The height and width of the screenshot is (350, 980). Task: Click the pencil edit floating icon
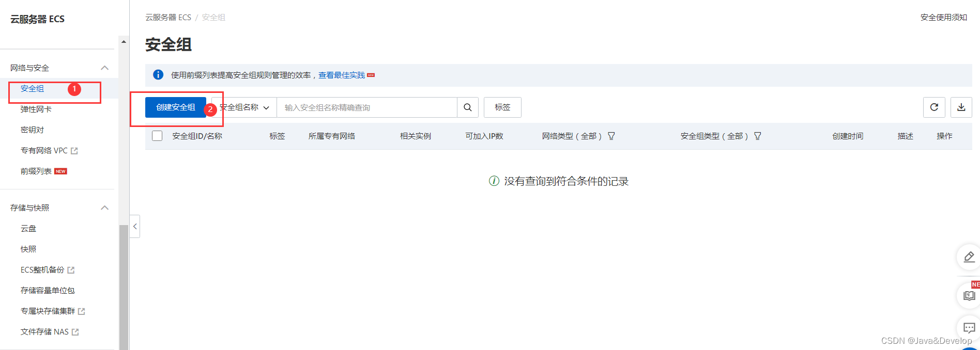coord(969,257)
